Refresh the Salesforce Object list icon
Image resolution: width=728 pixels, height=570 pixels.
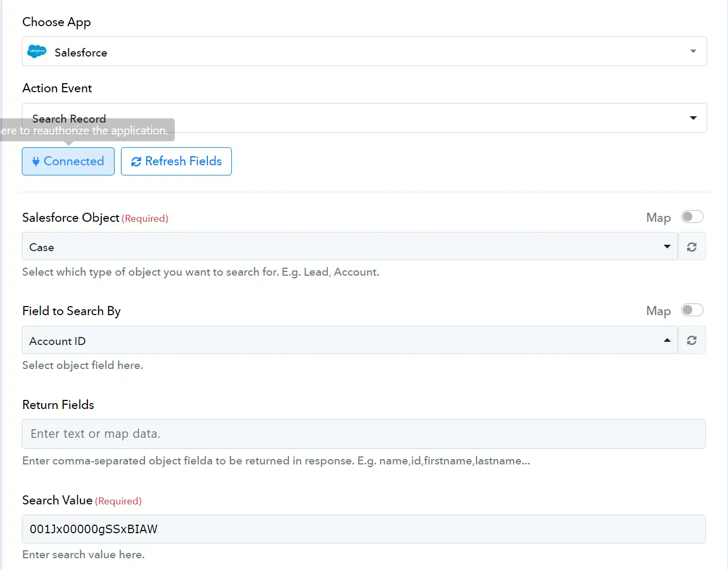[x=692, y=247]
